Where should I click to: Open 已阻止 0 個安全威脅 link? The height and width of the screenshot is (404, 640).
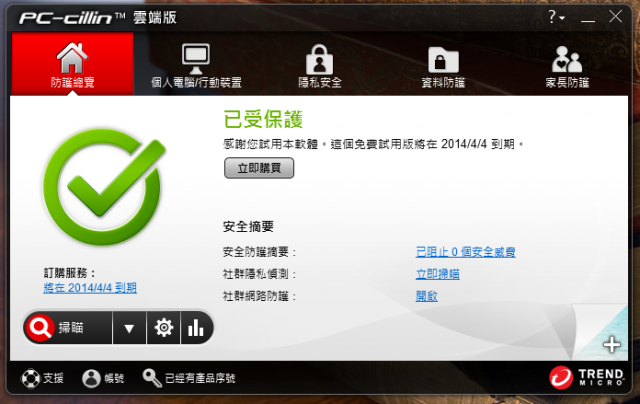coord(465,252)
